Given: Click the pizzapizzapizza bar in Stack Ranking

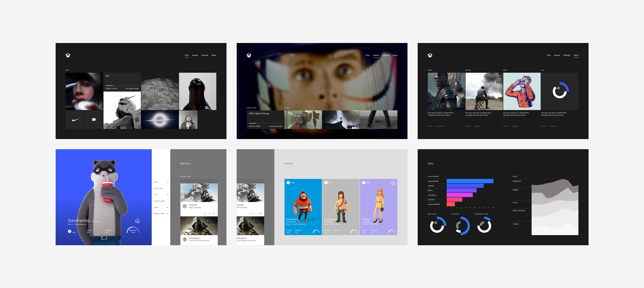Looking at the screenshot, I should click(x=470, y=181).
